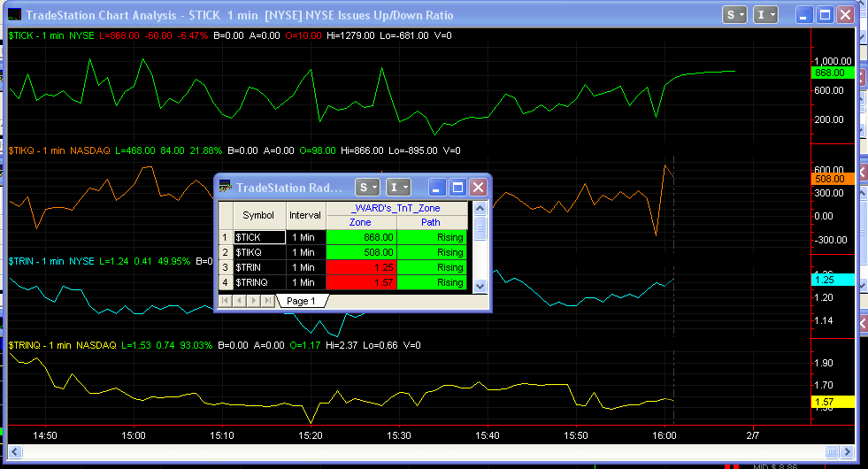868x469 pixels.
Task: Click the 1 Min interval cell for $TICK
Action: click(x=305, y=237)
